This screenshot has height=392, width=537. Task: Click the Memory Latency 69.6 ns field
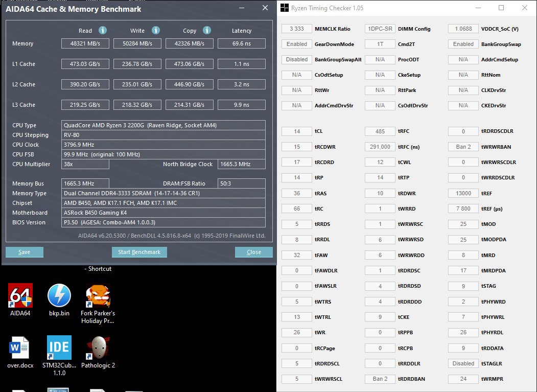coord(242,43)
